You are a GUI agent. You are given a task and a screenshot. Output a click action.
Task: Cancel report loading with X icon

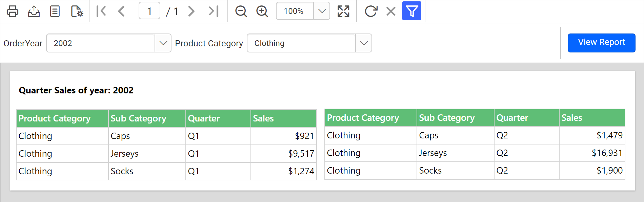pyautogui.click(x=391, y=11)
